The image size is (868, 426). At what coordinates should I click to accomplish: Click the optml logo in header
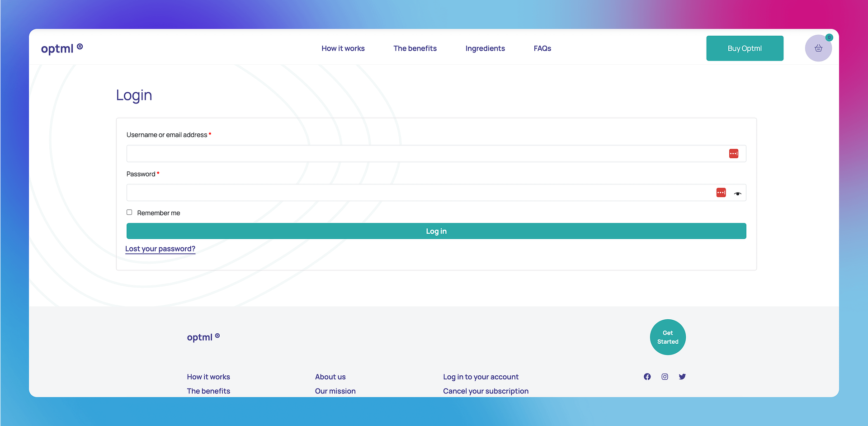62,48
